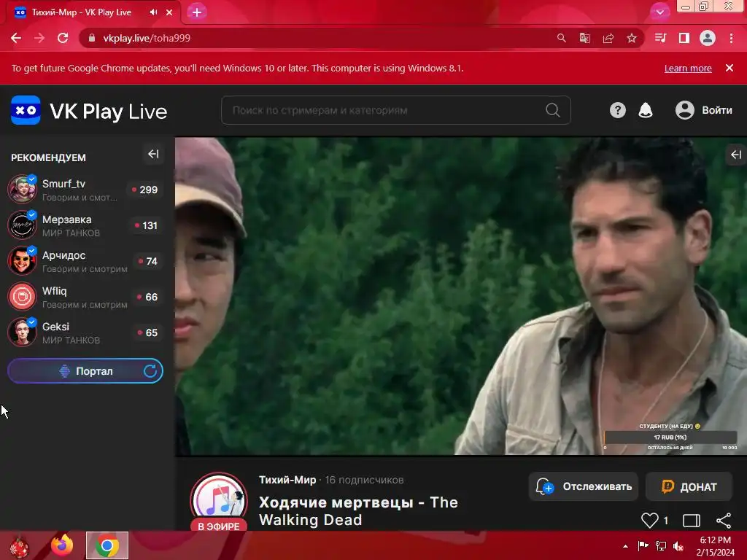Mute the tab via speaker icon
This screenshot has height=560, width=747.
[x=153, y=12]
